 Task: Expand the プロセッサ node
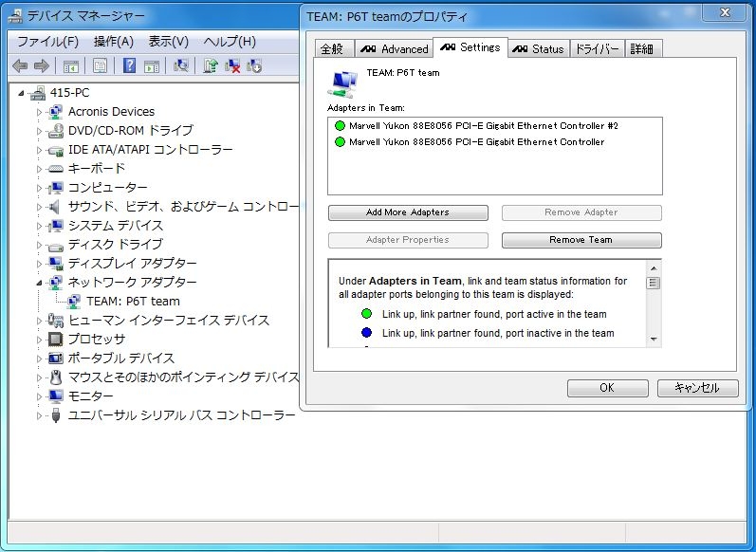pos(40,340)
